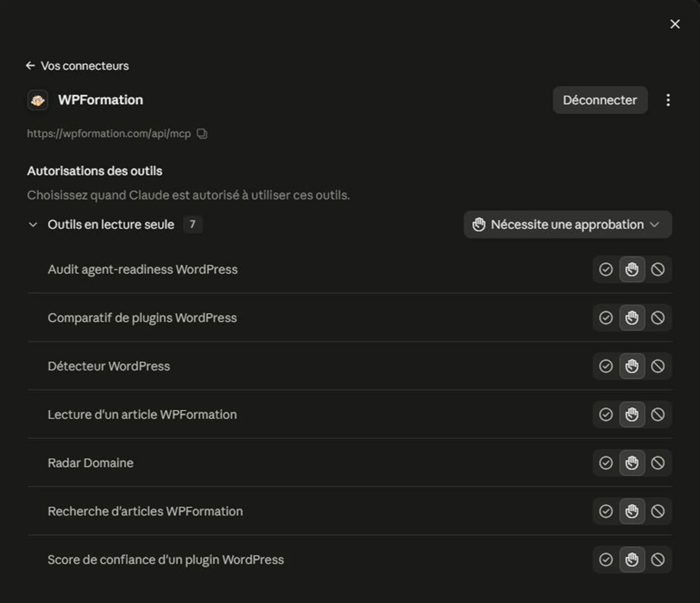Viewport: 700px width, 603px height.
Task: Always allow the Radar Domaine tool
Action: pyautogui.click(x=606, y=463)
